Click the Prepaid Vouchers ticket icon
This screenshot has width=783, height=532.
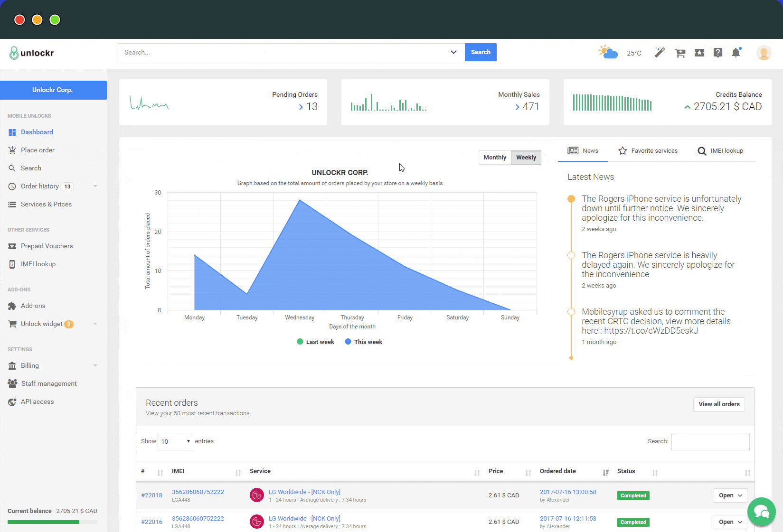(12, 246)
